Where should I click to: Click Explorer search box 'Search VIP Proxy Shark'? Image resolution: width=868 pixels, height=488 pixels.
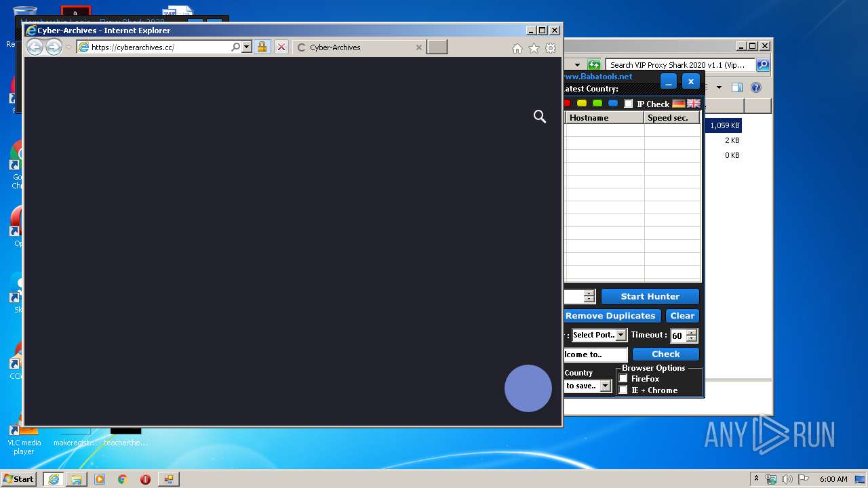(679, 65)
